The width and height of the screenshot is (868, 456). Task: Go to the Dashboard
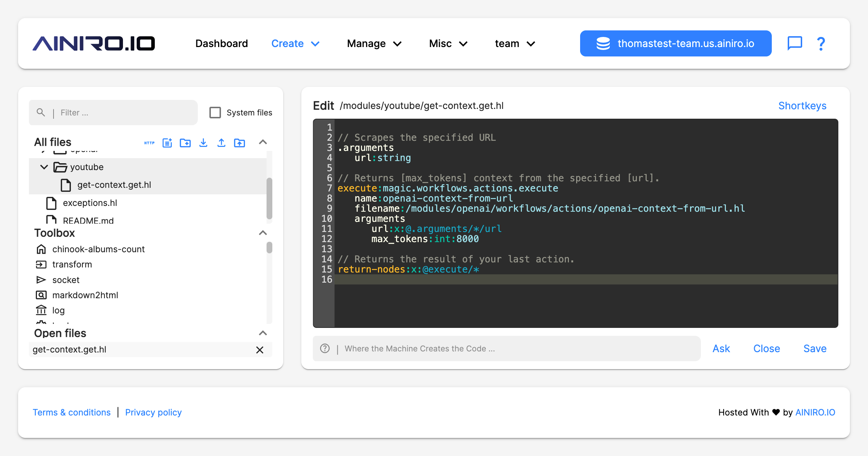(x=222, y=43)
